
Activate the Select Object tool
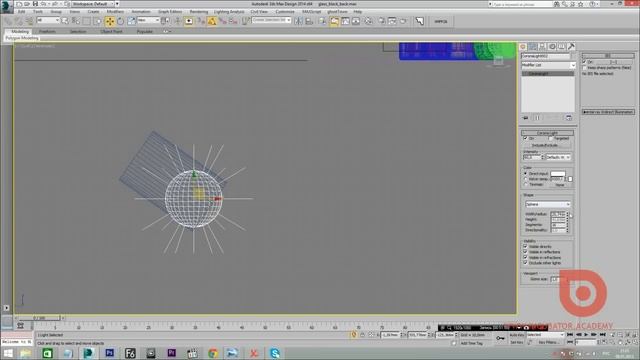tap(65, 21)
